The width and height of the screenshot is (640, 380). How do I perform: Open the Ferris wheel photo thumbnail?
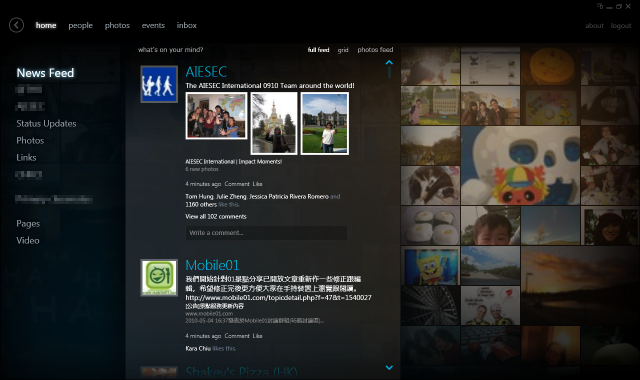click(x=430, y=306)
